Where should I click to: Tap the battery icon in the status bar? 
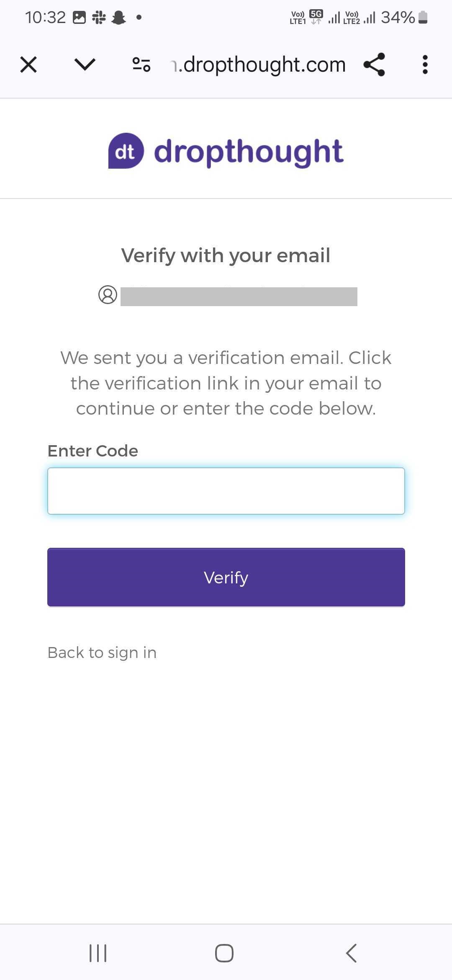click(423, 17)
